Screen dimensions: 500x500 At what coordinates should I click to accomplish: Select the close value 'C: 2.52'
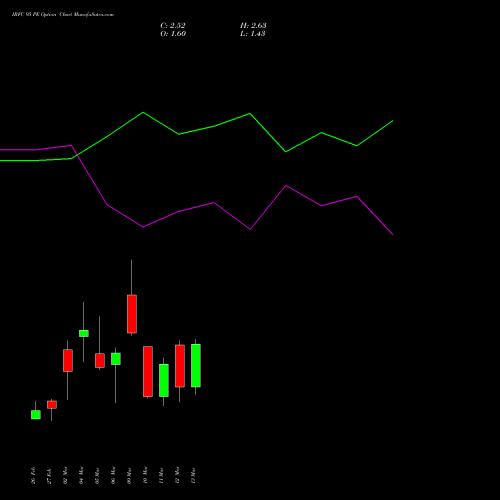[173, 26]
